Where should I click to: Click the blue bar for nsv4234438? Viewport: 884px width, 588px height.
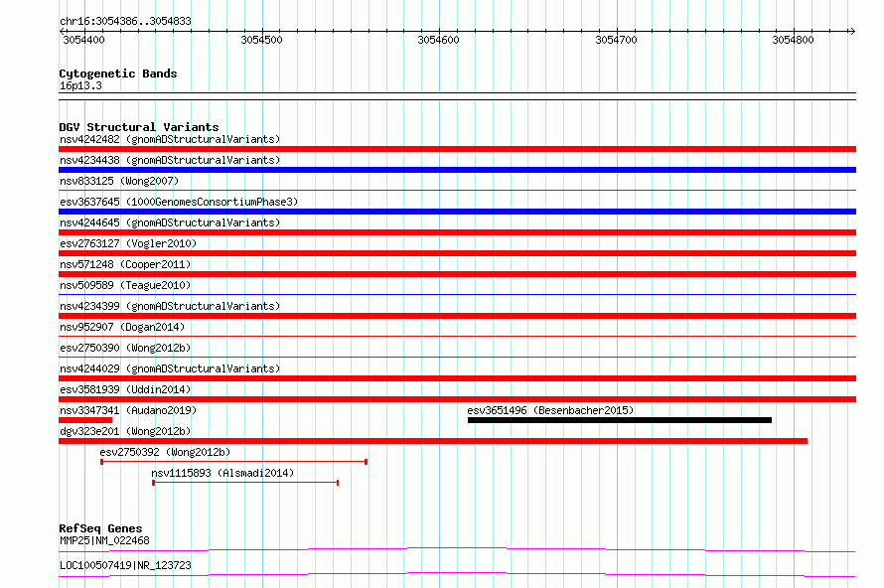point(457,170)
